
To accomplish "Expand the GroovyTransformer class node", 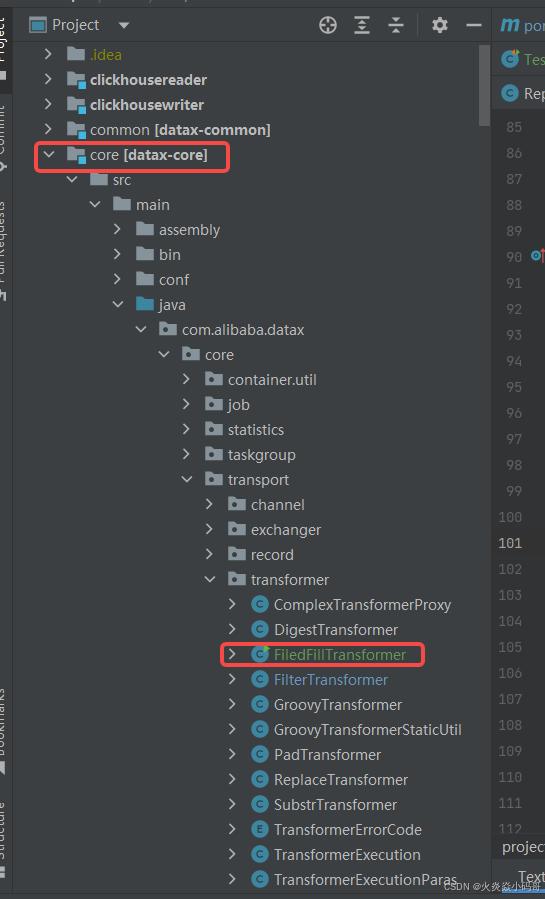I will (232, 705).
